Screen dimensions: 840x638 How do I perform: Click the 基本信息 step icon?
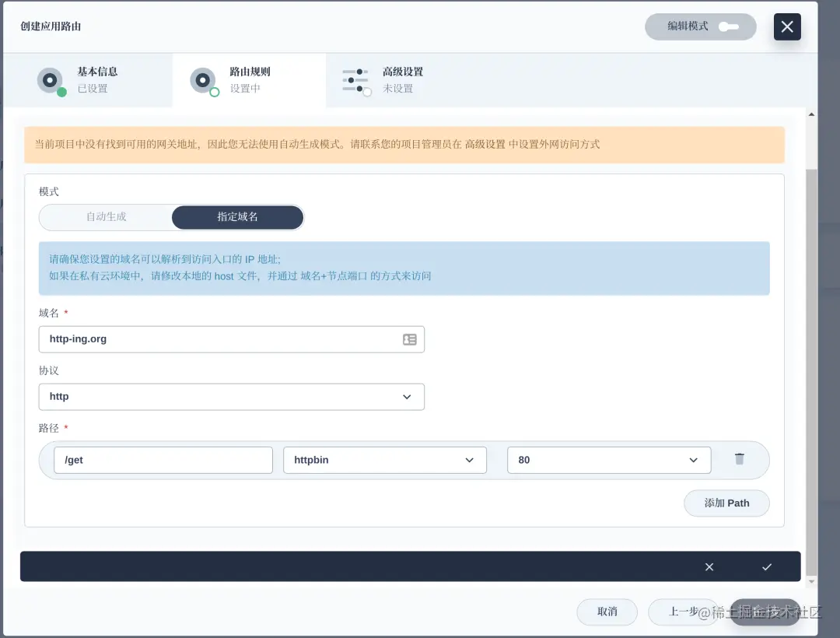(51, 82)
